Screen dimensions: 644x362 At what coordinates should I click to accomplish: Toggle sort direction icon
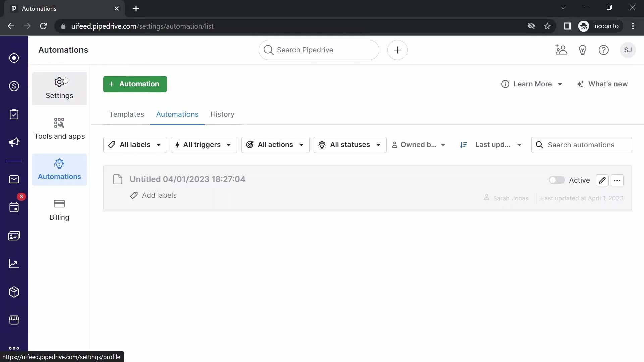(x=463, y=145)
